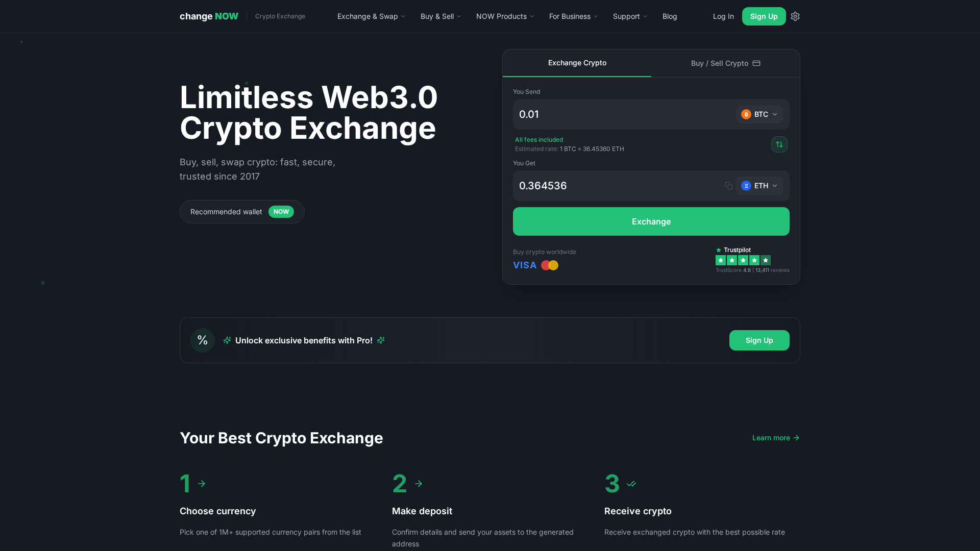Click the card icon in Buy / Sell tab

coord(756,63)
